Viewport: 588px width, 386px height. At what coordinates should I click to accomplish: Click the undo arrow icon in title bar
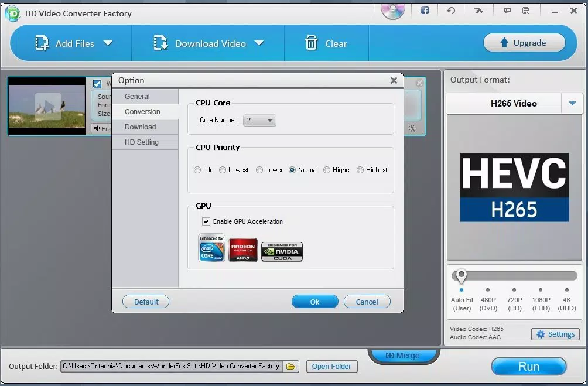coord(451,11)
